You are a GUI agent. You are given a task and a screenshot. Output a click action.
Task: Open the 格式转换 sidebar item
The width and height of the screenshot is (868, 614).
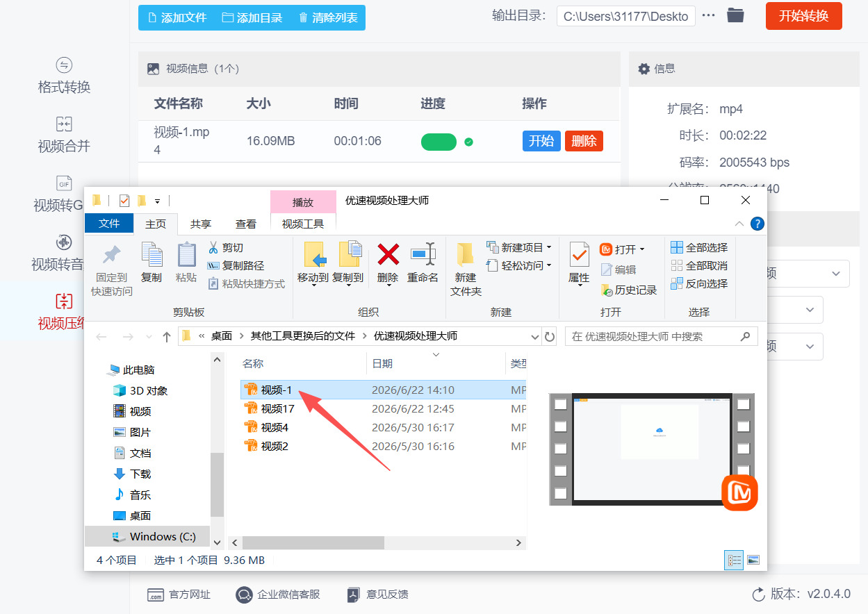click(x=64, y=76)
